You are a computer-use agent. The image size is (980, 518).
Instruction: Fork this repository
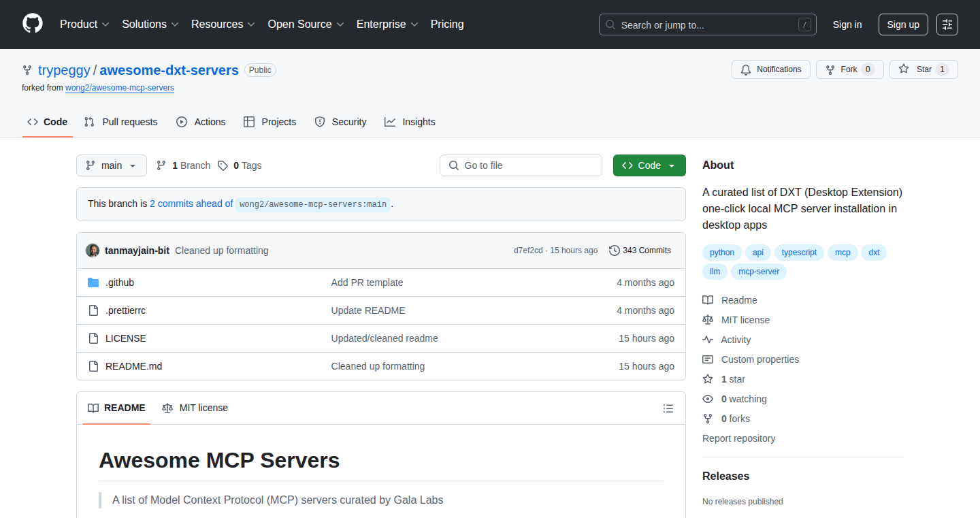pyautogui.click(x=850, y=69)
